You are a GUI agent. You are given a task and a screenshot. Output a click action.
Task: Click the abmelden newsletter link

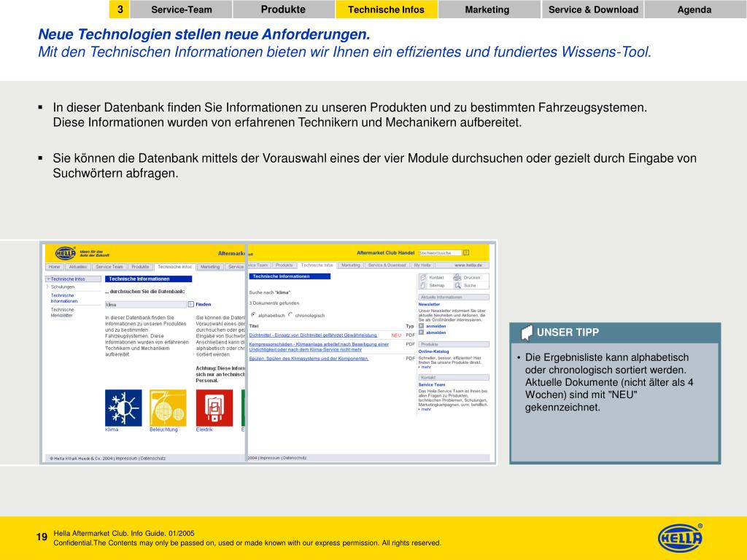436,332
